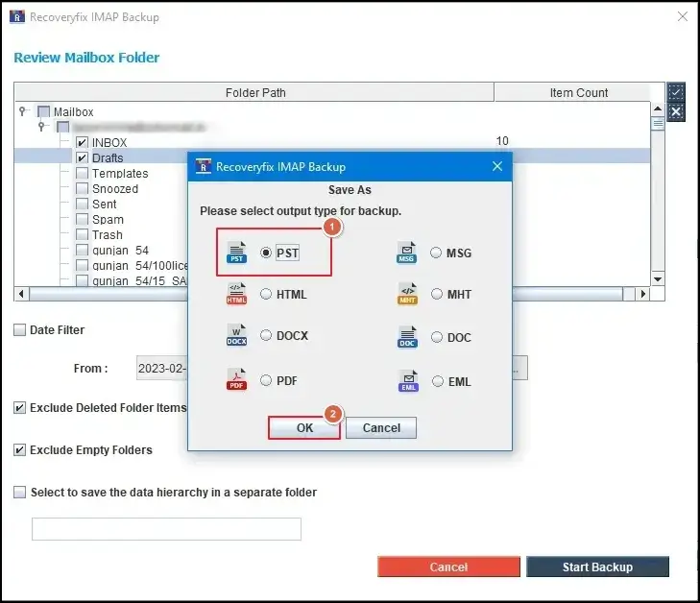
Task: Select the PST radio button
Action: (x=266, y=253)
